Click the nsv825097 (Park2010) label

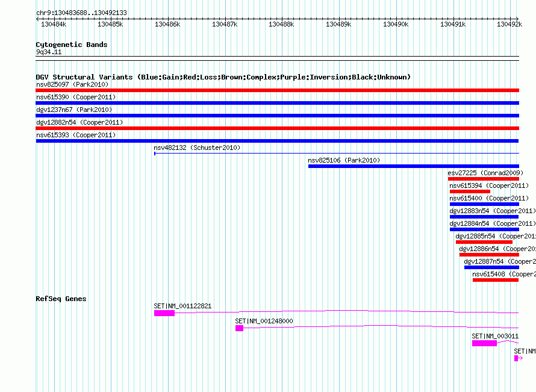click(x=72, y=84)
